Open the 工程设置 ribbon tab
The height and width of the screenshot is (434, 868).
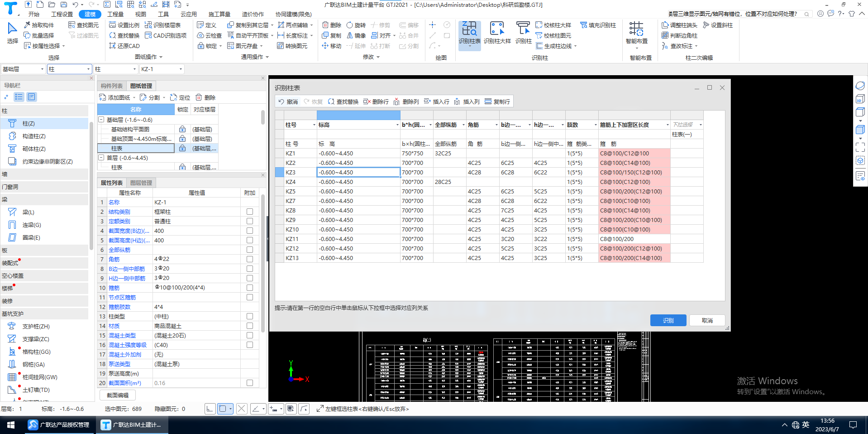click(62, 14)
